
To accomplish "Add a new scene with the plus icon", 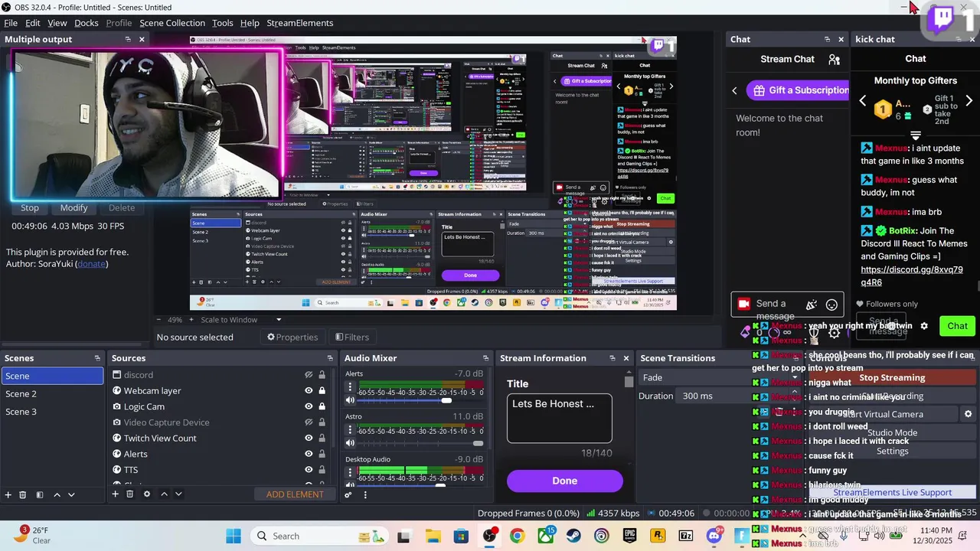I will (x=8, y=494).
